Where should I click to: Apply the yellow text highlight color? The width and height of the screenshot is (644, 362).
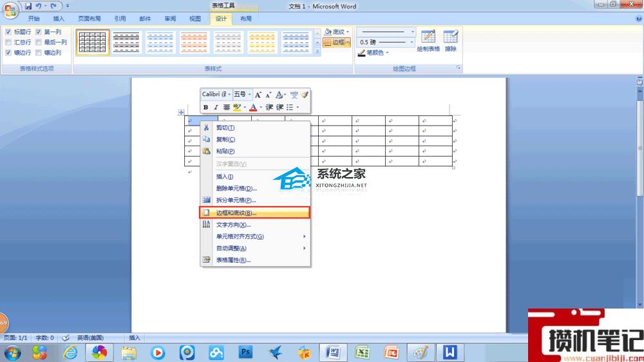[236, 107]
